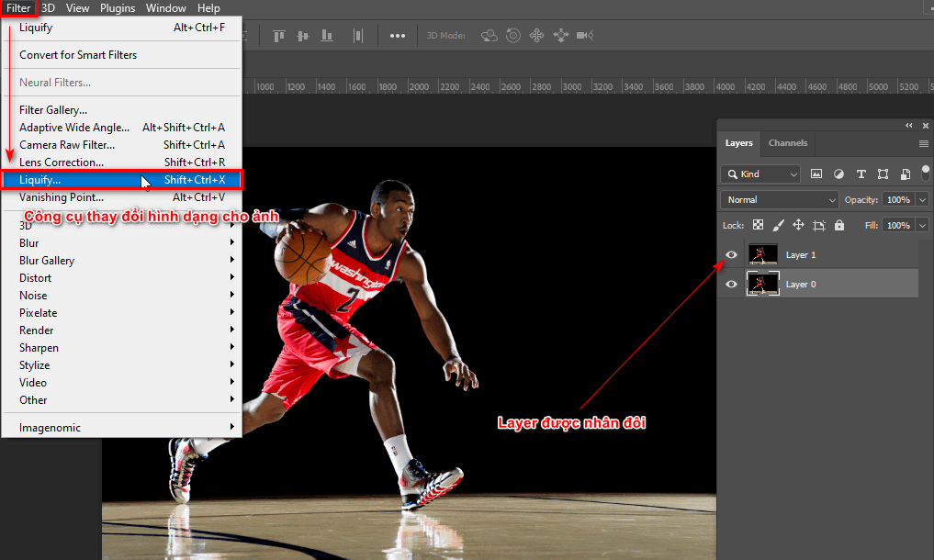Click the Lock transparent pixels icon
The height and width of the screenshot is (560, 934).
coord(759,225)
